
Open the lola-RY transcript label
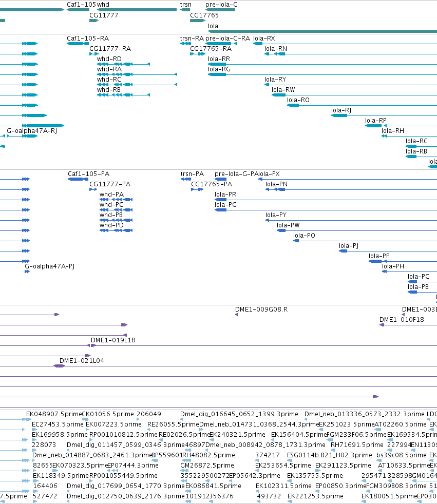(275, 80)
